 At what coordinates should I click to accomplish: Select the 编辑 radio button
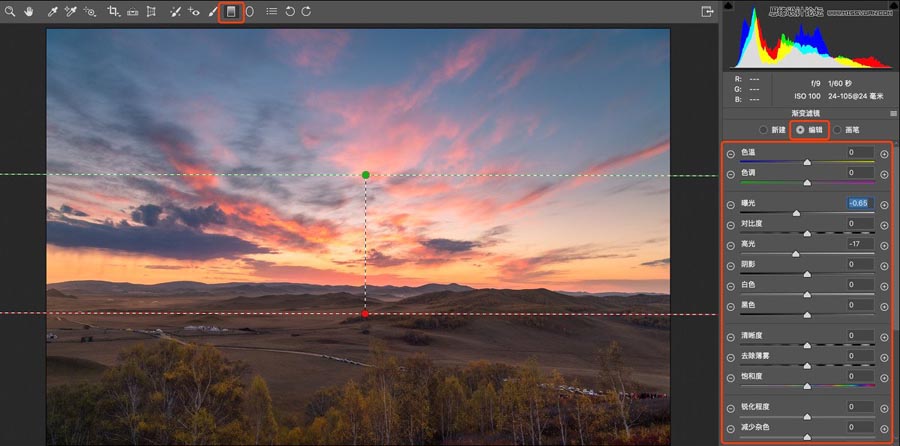coord(800,130)
